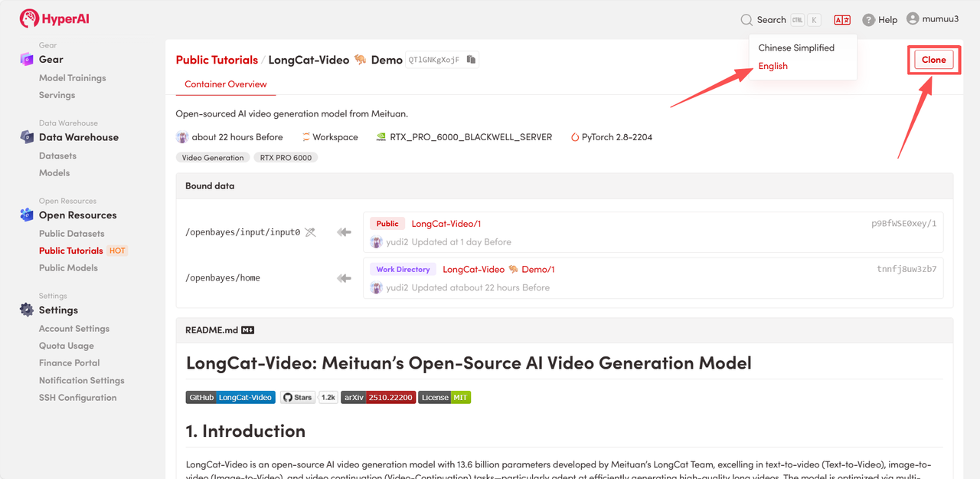Click the 1.2k stars count badge
The height and width of the screenshot is (479, 980).
328,397
